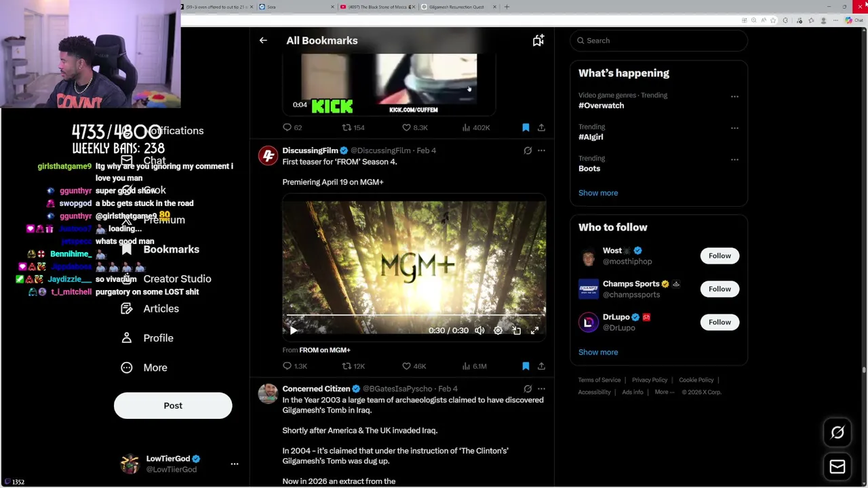The height and width of the screenshot is (488, 868).
Task: Show more under What's happening
Action: (x=598, y=193)
